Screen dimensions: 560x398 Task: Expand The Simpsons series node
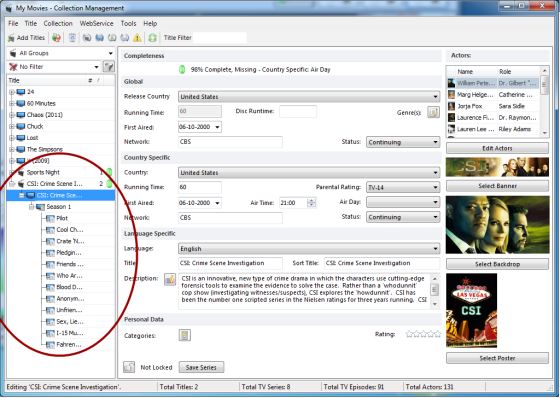(x=12, y=149)
